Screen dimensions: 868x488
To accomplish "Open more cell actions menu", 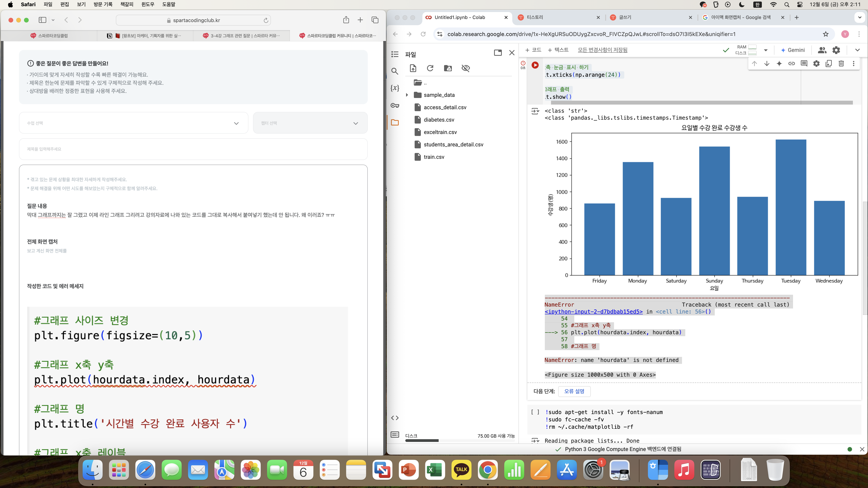I will pos(853,63).
